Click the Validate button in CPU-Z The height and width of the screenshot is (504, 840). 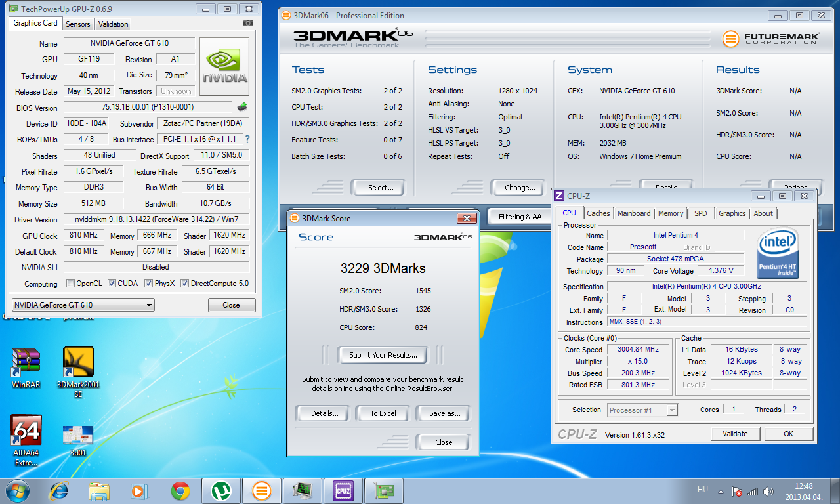[x=735, y=434]
